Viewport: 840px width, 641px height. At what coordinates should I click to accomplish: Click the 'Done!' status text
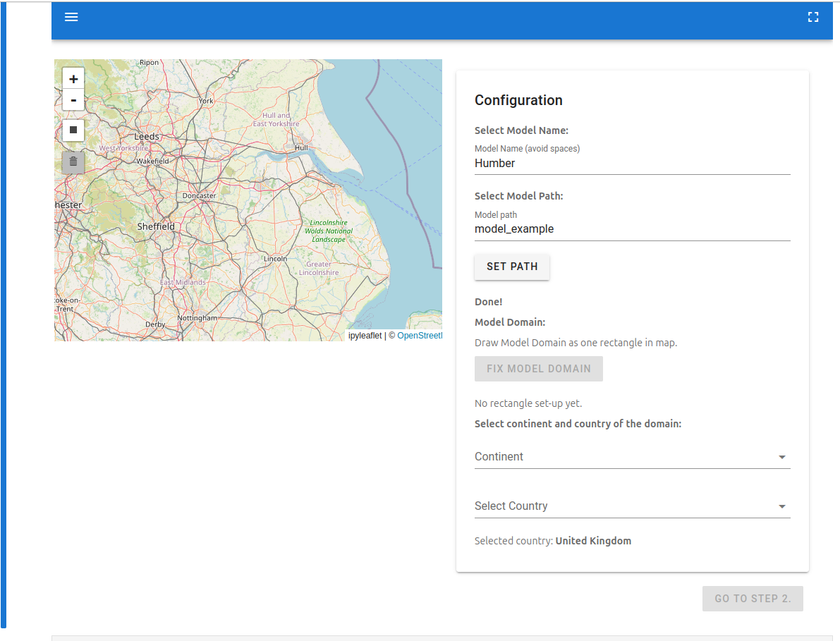pos(489,302)
